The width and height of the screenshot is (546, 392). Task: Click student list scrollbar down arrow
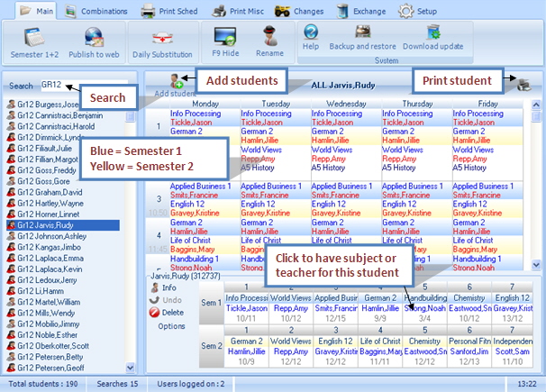click(x=131, y=368)
